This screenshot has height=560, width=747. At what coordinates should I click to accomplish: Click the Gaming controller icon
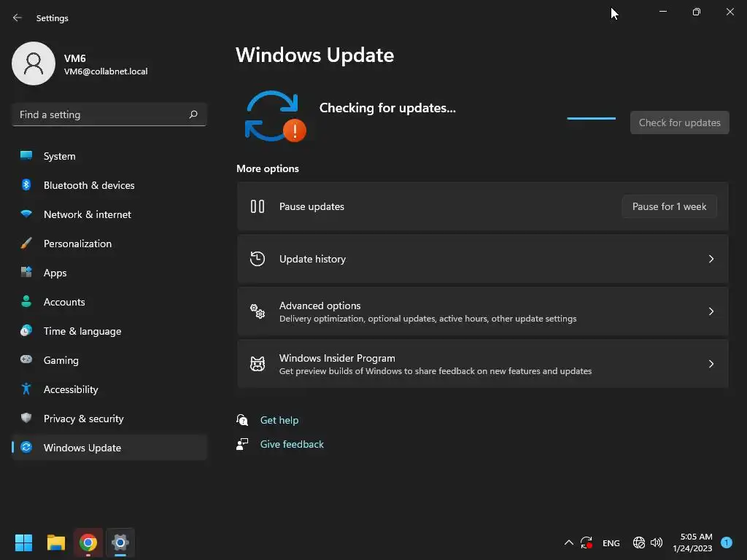(x=26, y=359)
